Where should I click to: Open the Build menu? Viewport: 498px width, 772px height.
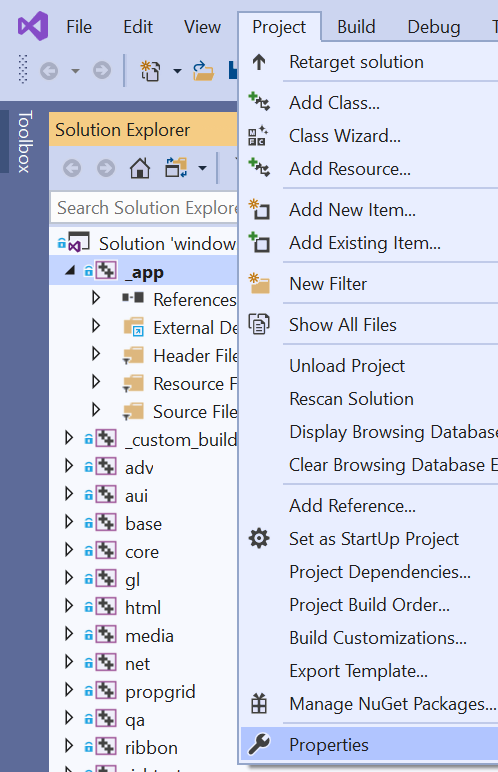[356, 27]
